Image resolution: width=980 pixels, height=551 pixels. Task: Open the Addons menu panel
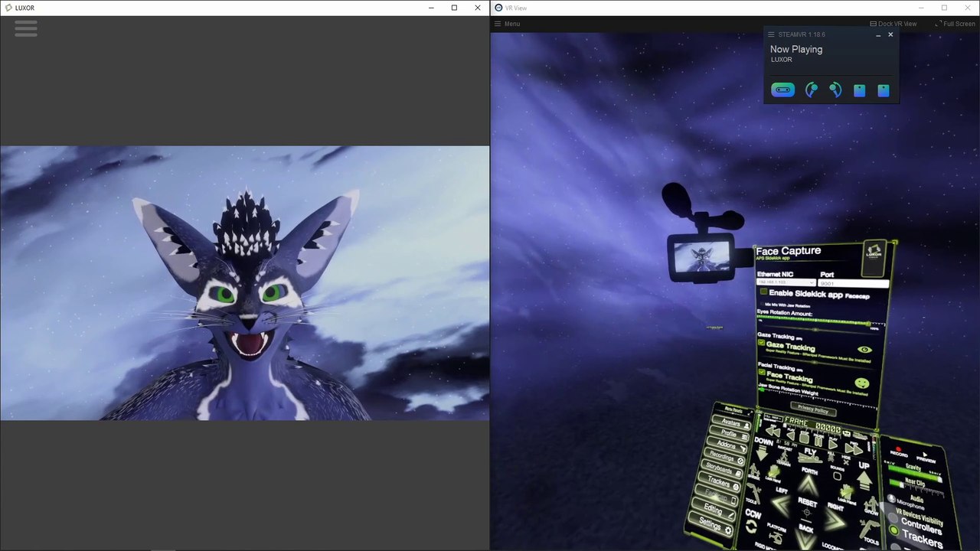(727, 446)
